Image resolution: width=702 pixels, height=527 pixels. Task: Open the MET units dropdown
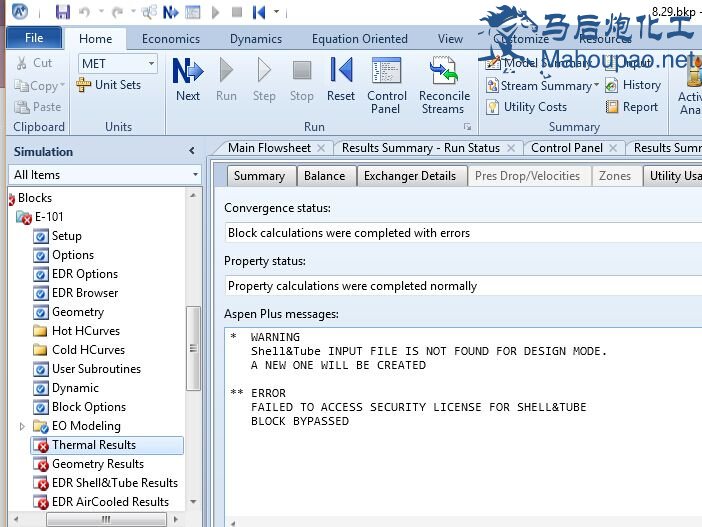(152, 64)
